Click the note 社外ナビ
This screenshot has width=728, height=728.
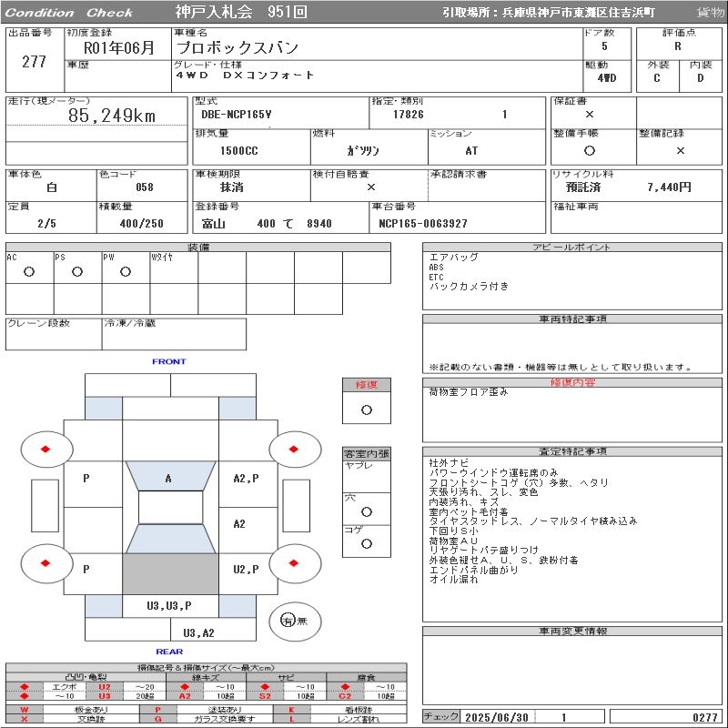click(x=449, y=463)
